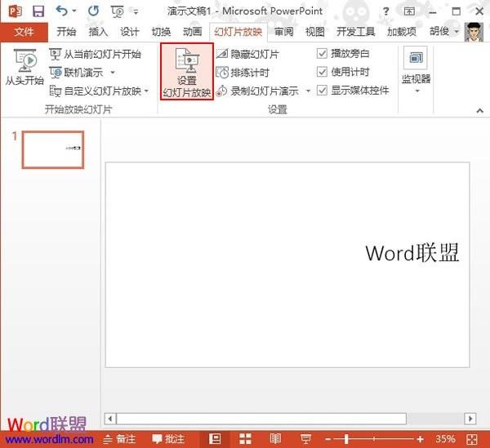The width and height of the screenshot is (490, 448).
Task: Click the save icon in quick access toolbar
Action: click(x=38, y=11)
